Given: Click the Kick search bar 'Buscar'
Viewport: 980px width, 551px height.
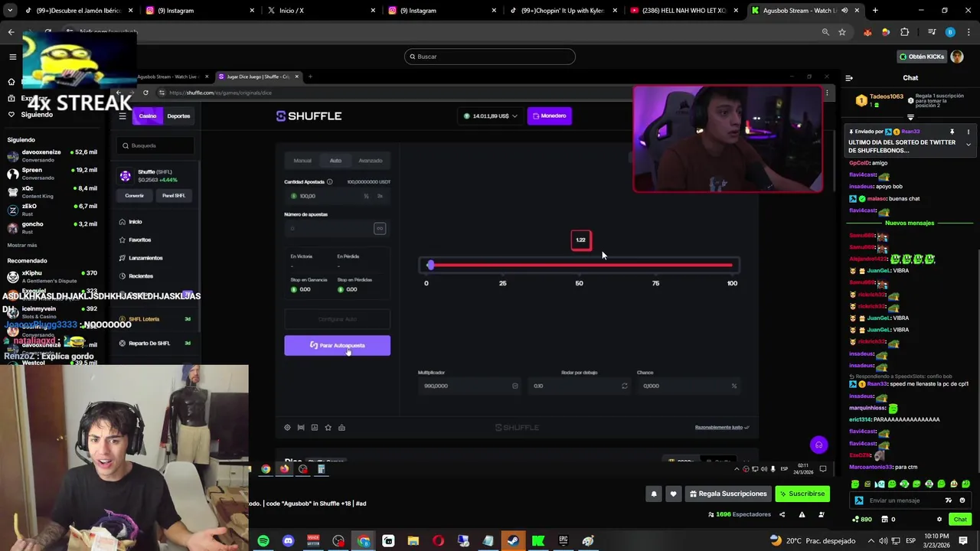Looking at the screenshot, I should [490, 57].
